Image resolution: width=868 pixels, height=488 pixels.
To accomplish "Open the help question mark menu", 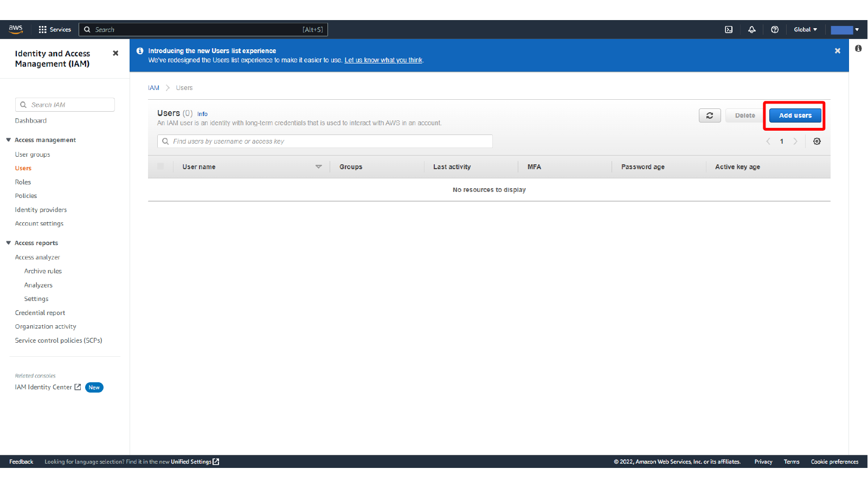I will [x=775, y=30].
